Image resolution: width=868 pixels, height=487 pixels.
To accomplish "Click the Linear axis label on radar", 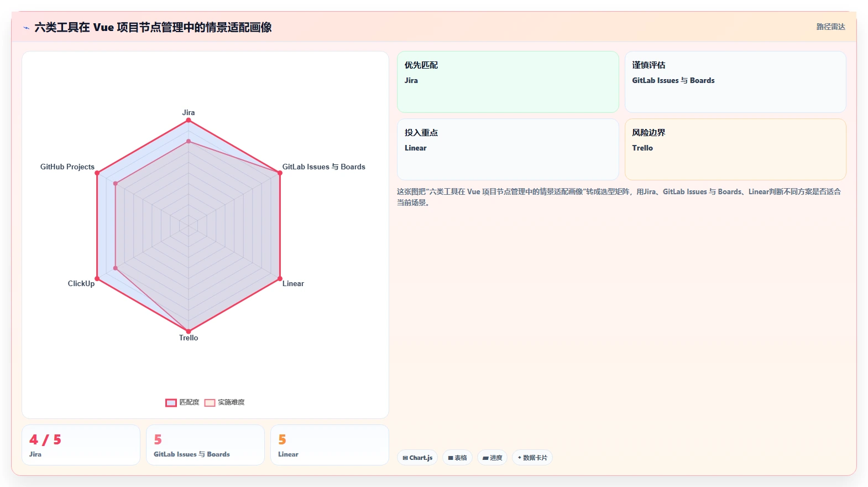I will 293,283.
